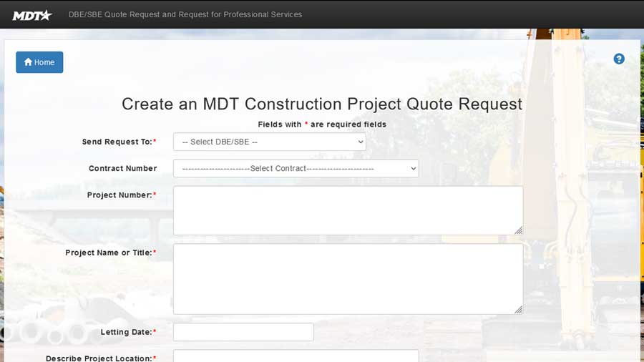Click the Send Request To label
This screenshot has height=362, width=644.
point(119,142)
